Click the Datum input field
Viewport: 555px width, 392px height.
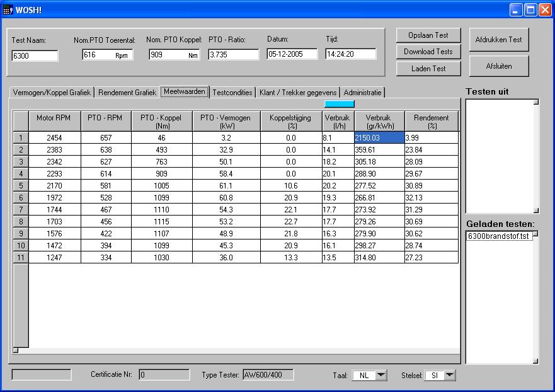pyautogui.click(x=292, y=54)
